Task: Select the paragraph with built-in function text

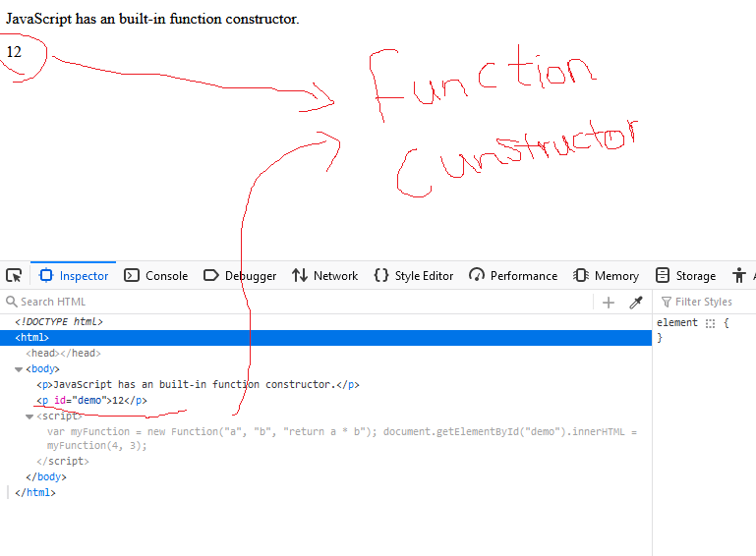Action: click(198, 384)
